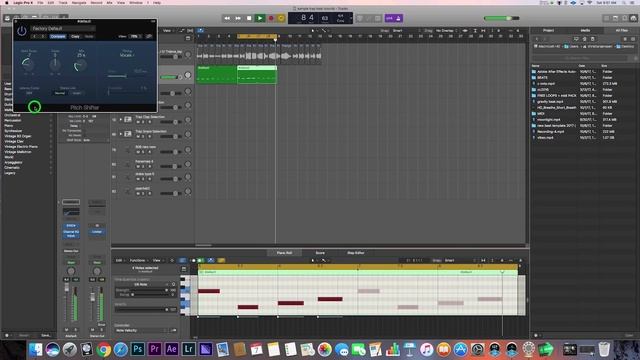The width and height of the screenshot is (640, 360).
Task: Switch to the Score editor tab
Action: (320, 253)
